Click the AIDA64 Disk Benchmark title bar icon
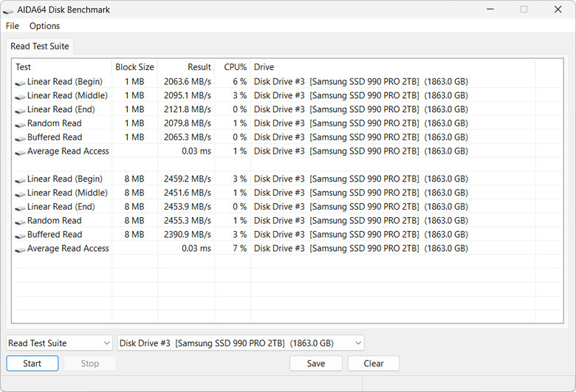The image size is (576, 392). [x=8, y=11]
